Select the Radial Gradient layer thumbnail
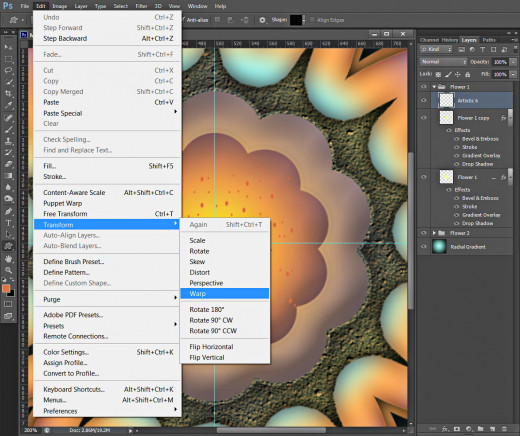Screen dimensions: 520x436 (439, 247)
